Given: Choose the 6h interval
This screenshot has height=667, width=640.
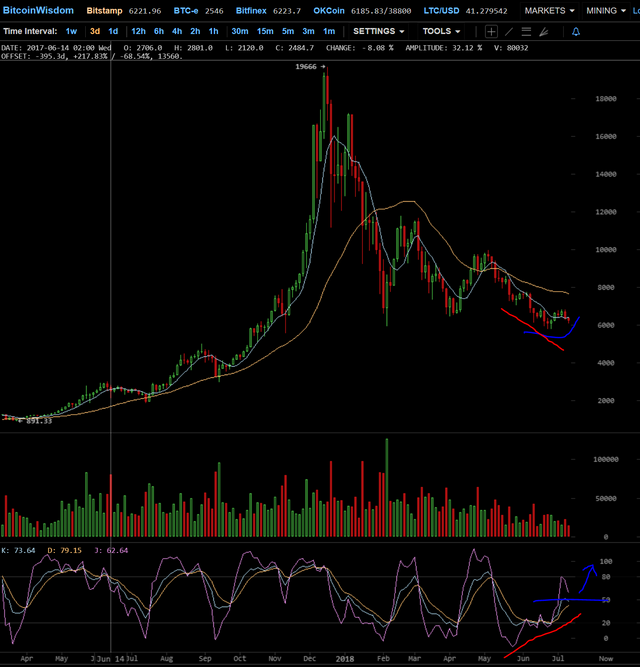Looking at the screenshot, I should 159,31.
